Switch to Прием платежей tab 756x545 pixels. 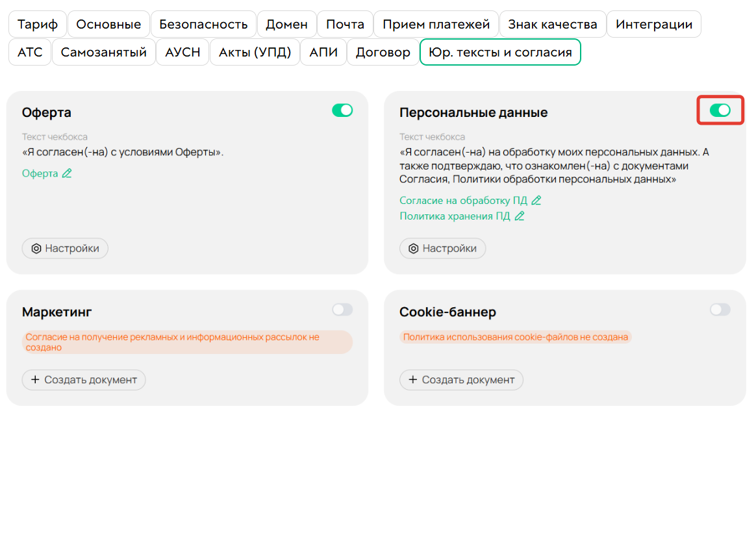pyautogui.click(x=436, y=24)
